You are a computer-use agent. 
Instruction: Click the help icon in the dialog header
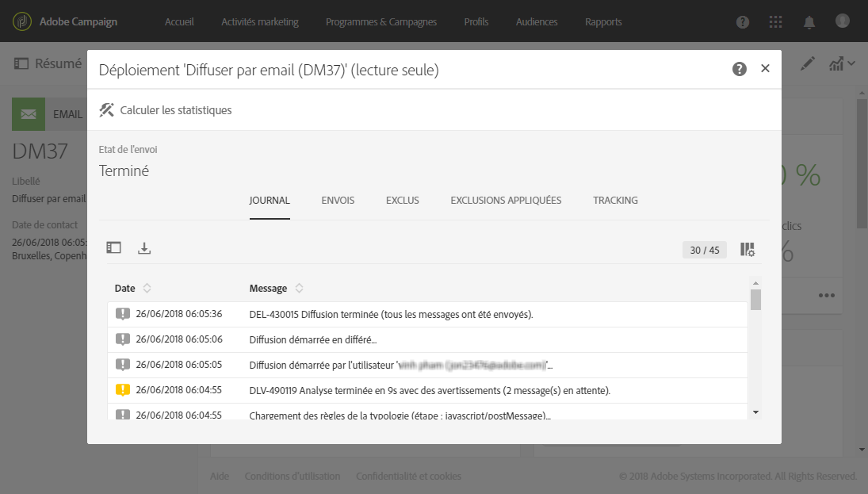(739, 69)
